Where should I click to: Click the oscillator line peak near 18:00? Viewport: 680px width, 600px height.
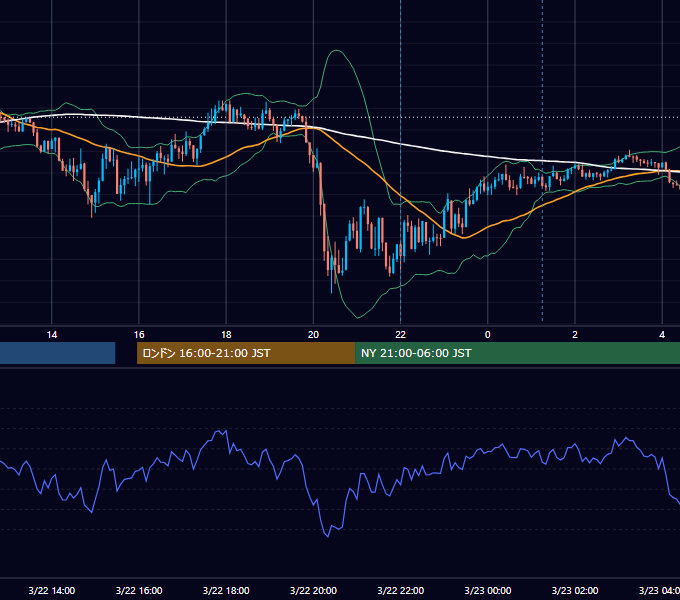(225, 430)
